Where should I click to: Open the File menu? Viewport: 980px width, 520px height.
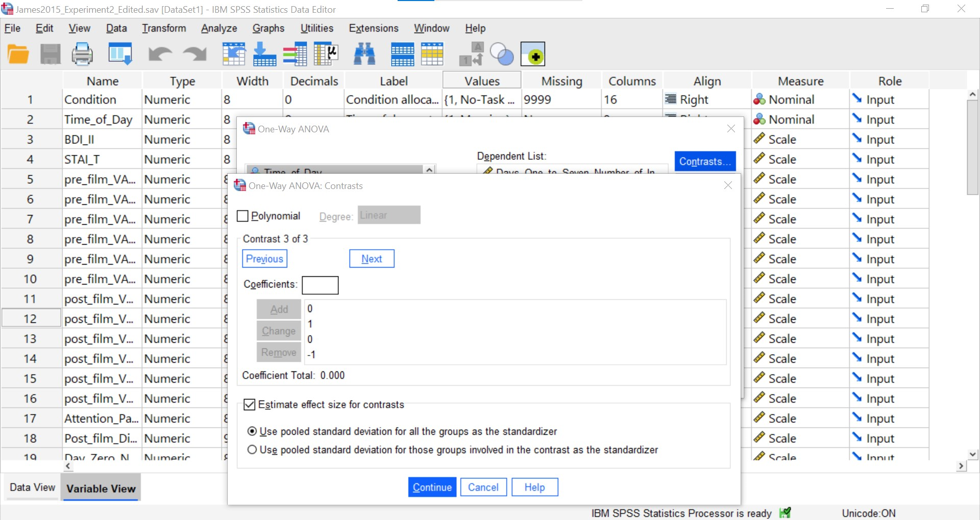point(12,28)
